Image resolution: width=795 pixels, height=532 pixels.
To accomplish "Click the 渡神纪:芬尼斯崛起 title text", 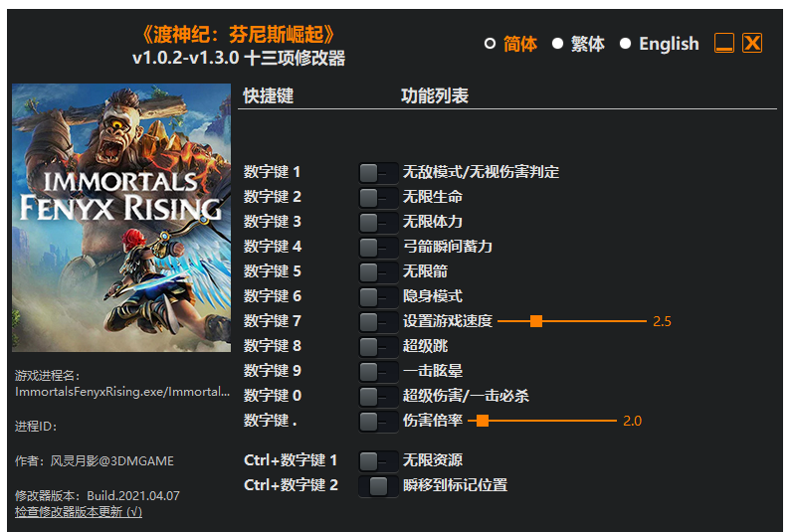I will pos(238,35).
